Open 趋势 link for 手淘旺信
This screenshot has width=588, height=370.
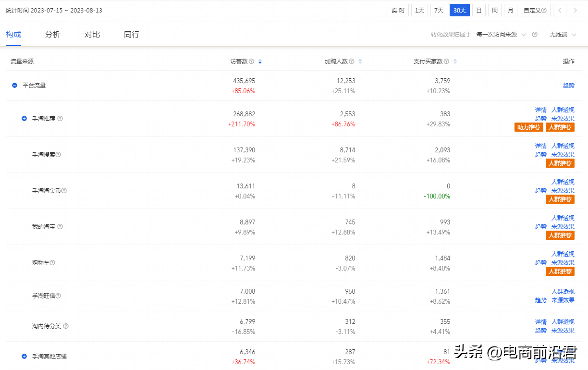pyautogui.click(x=540, y=300)
